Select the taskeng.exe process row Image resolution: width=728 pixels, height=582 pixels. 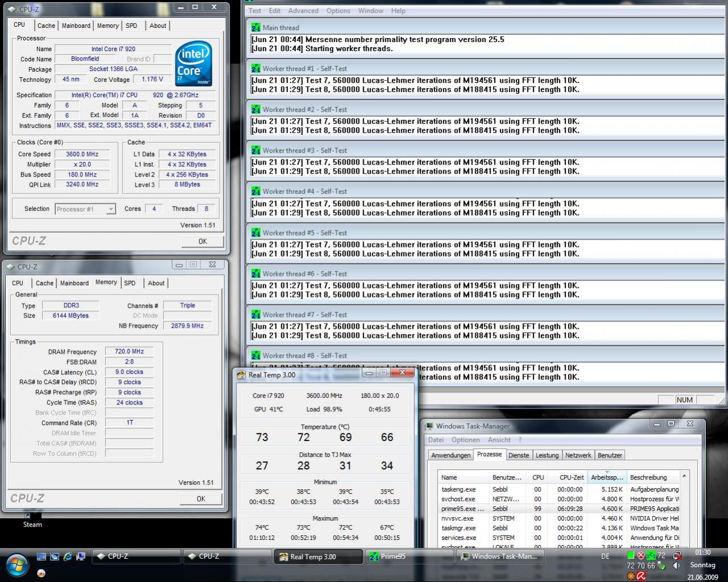[x=559, y=489]
